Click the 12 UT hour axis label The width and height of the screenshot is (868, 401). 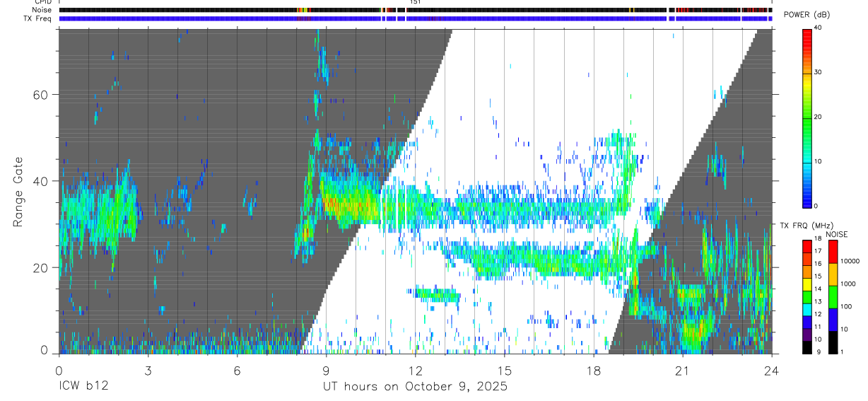416,370
